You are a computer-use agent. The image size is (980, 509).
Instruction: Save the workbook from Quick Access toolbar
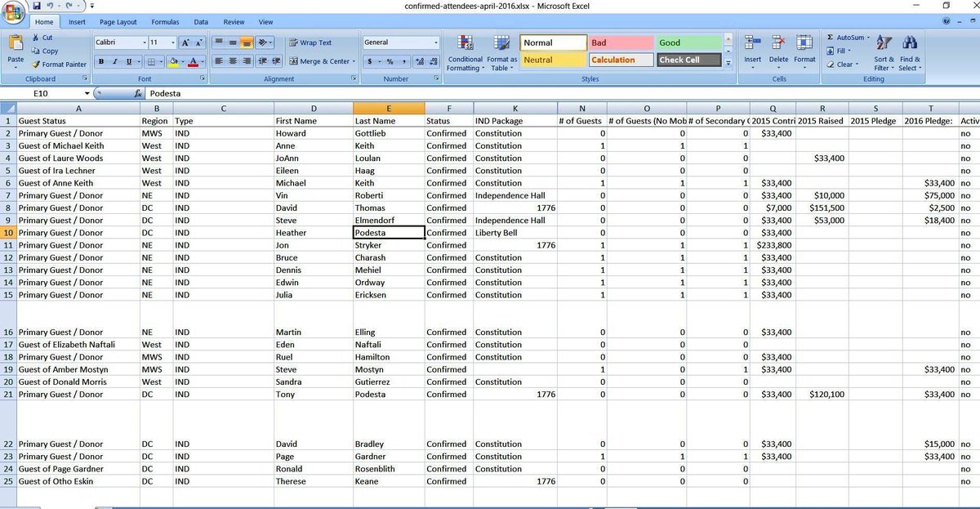(38, 6)
